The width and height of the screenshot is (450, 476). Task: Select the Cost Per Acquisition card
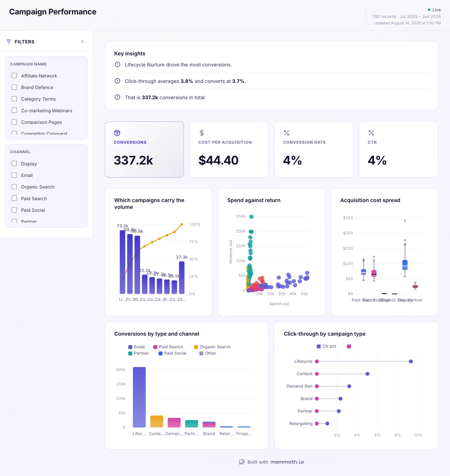pyautogui.click(x=229, y=150)
